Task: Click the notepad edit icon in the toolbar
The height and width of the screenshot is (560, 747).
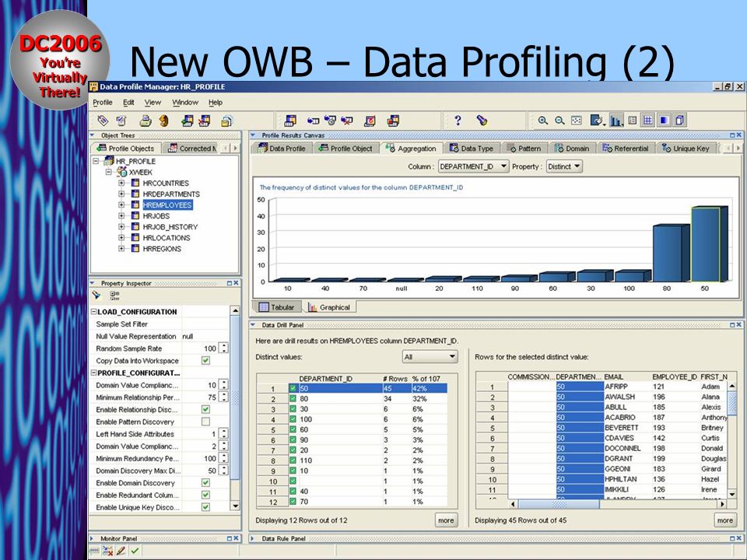Action: (x=121, y=121)
